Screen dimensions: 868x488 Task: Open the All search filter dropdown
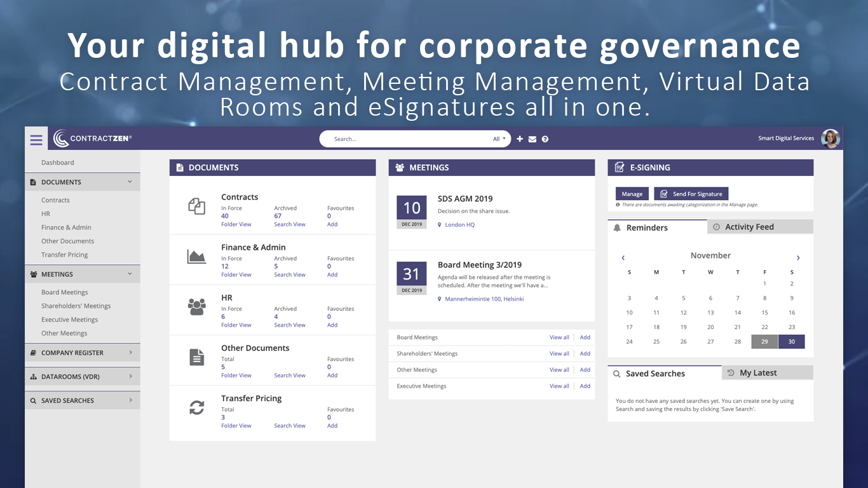click(x=499, y=139)
